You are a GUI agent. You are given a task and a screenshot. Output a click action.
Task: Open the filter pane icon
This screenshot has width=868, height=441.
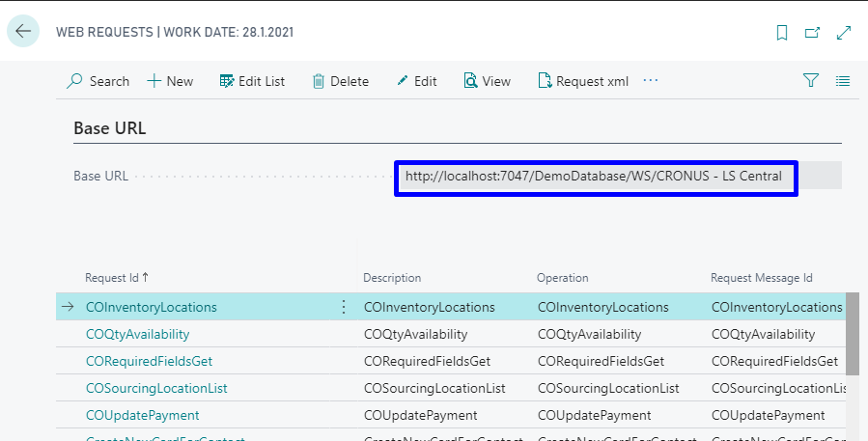point(811,81)
